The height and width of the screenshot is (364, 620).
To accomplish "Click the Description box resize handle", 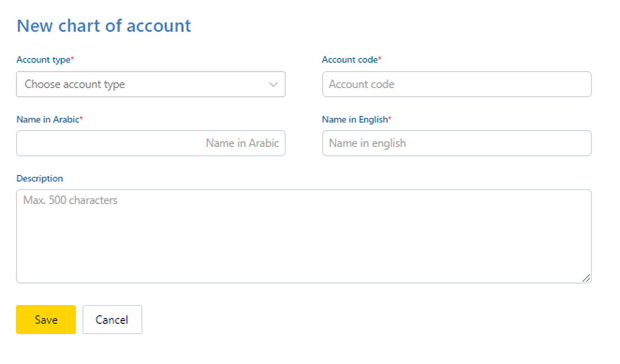I will click(586, 278).
